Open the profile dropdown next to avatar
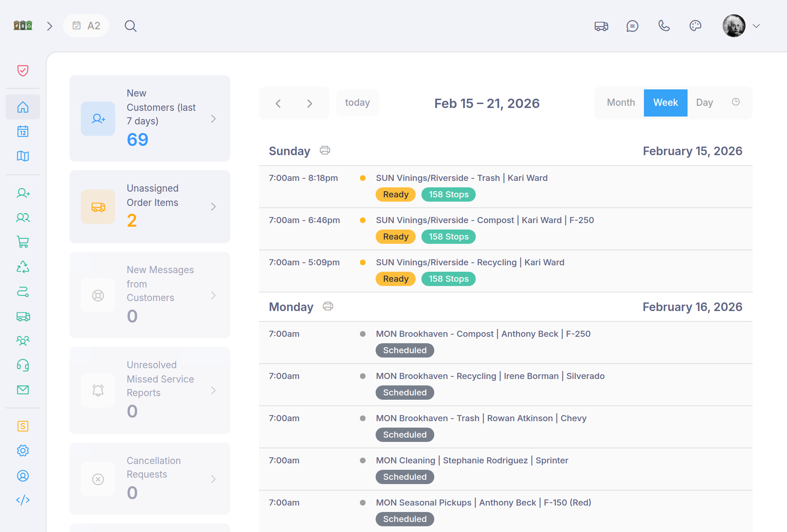787x532 pixels. pyautogui.click(x=756, y=26)
